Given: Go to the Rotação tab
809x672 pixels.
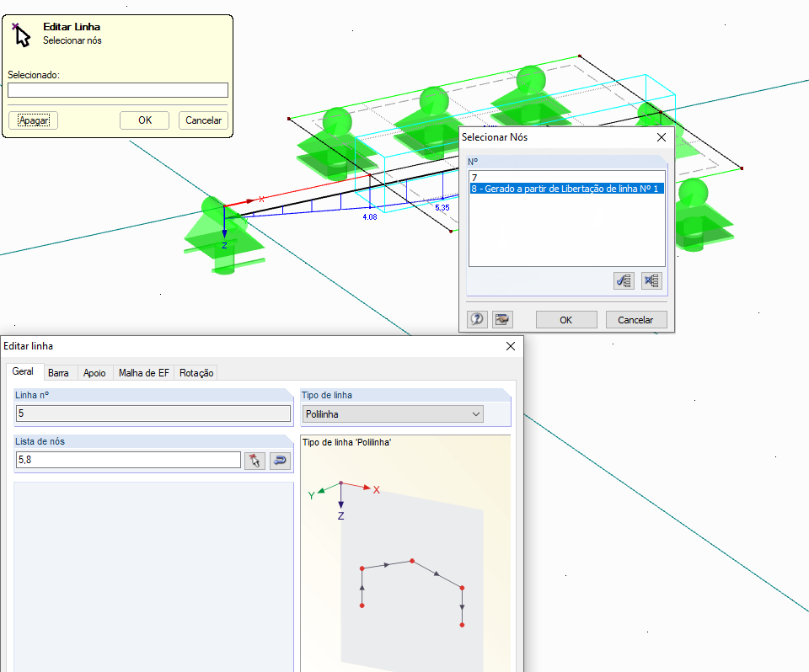Looking at the screenshot, I should point(196,373).
